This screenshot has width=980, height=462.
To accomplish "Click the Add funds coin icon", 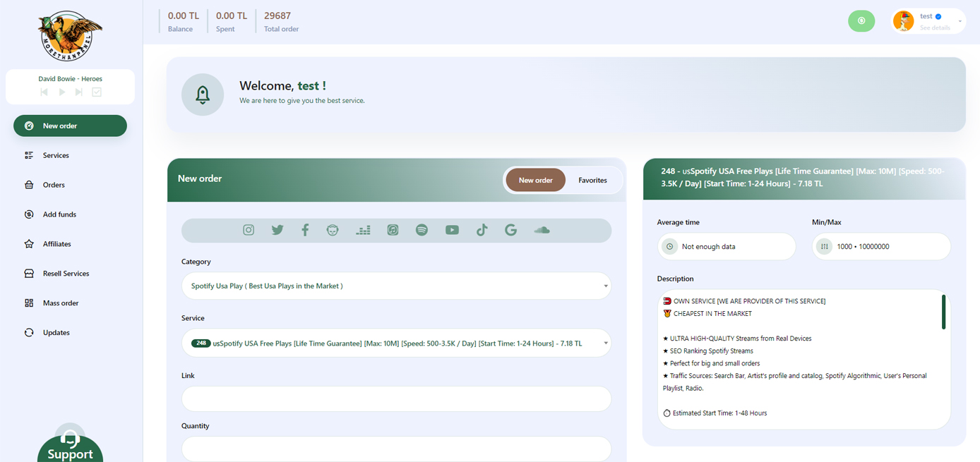I will pos(29,214).
